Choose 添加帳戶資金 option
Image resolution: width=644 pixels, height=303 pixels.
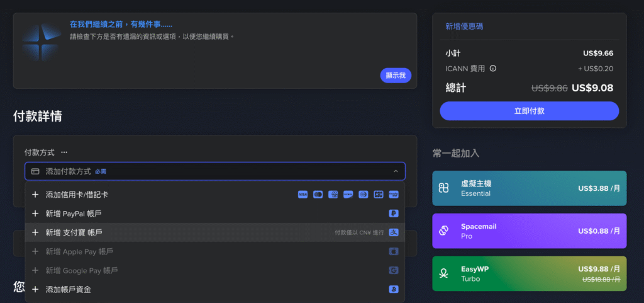pyautogui.click(x=68, y=289)
